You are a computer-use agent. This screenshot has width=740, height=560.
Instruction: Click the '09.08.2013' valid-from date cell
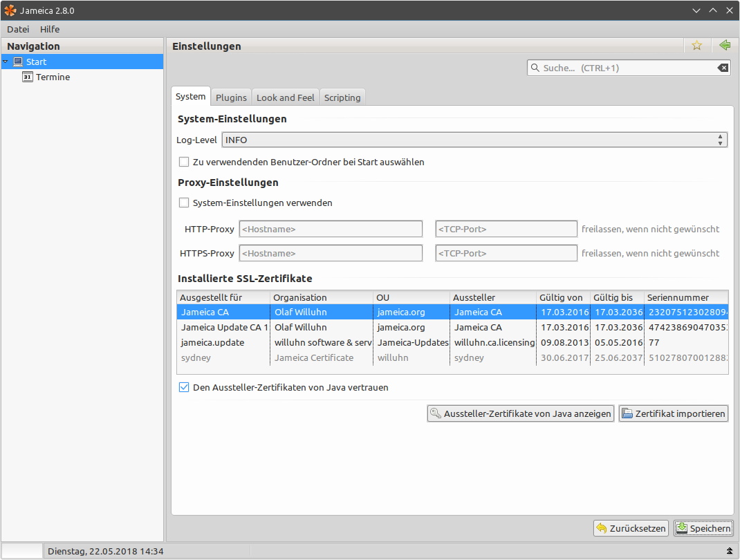tap(565, 342)
